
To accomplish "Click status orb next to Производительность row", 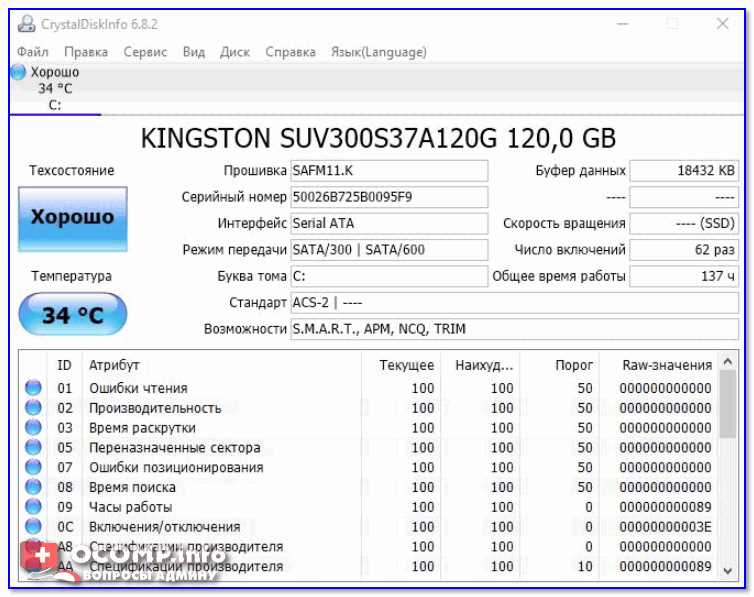I will pyautogui.click(x=33, y=408).
